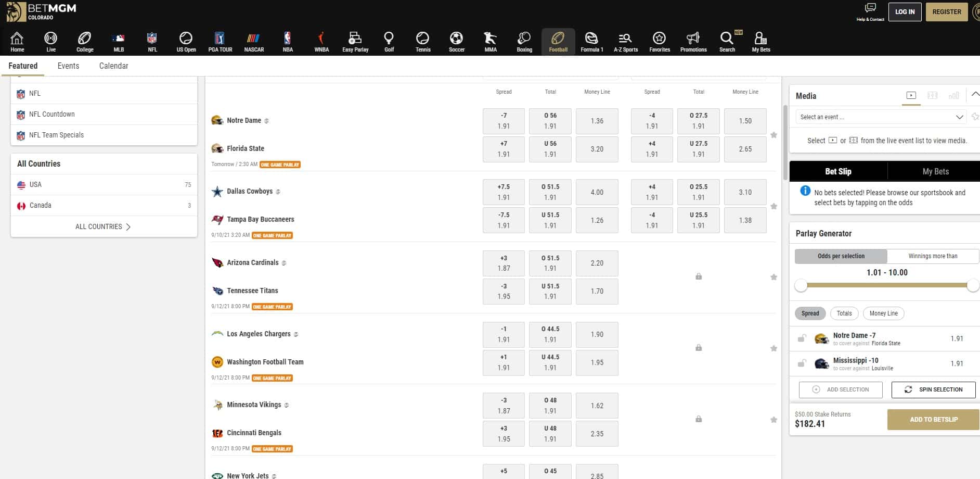Open the My Bets tab in bet slip panel

(935, 171)
